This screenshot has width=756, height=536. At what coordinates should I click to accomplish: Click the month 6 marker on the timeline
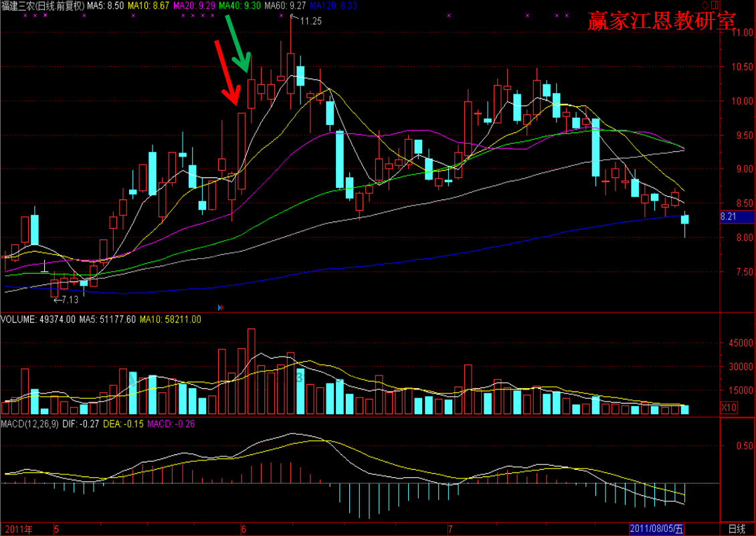[242, 529]
